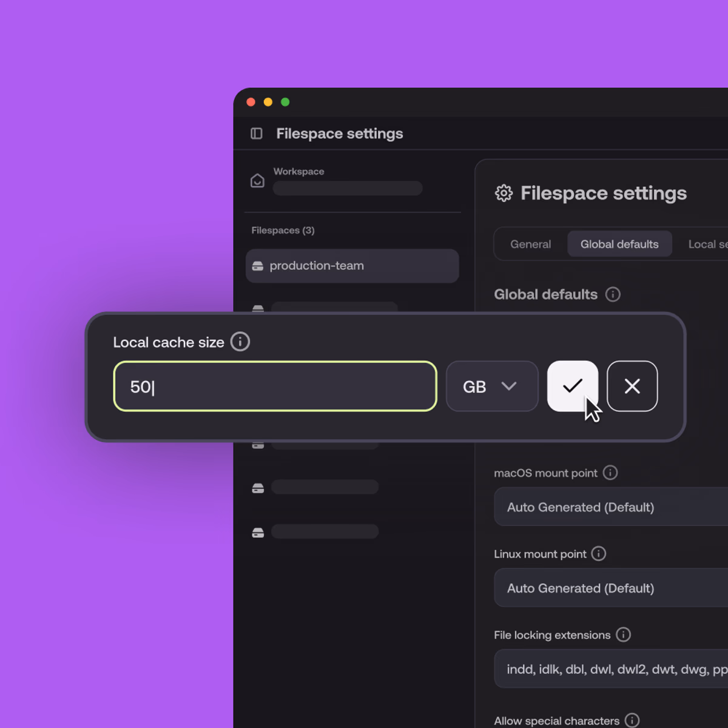
Task: Click info icon beside Global defaults heading
Action: tap(613, 294)
